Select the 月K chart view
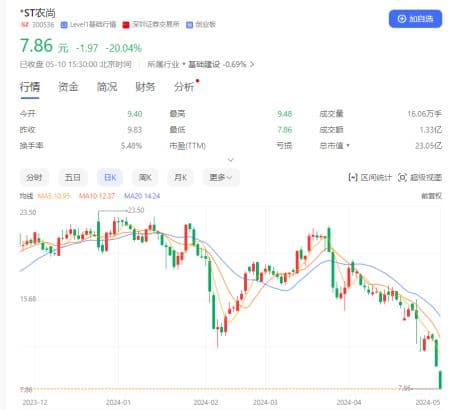454x410 pixels. [x=181, y=177]
